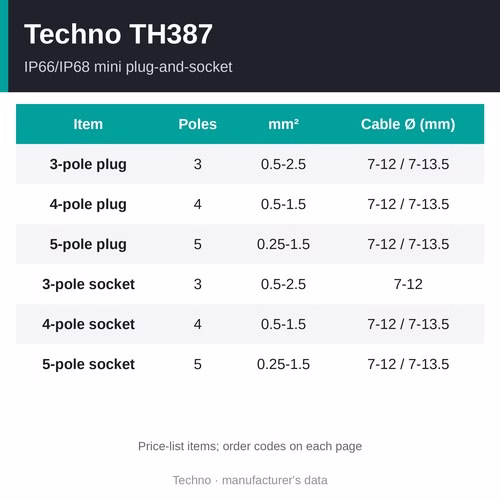
Task: Click the 0.5-1.5 value for 4-pole socket
Action: pyautogui.click(x=283, y=324)
